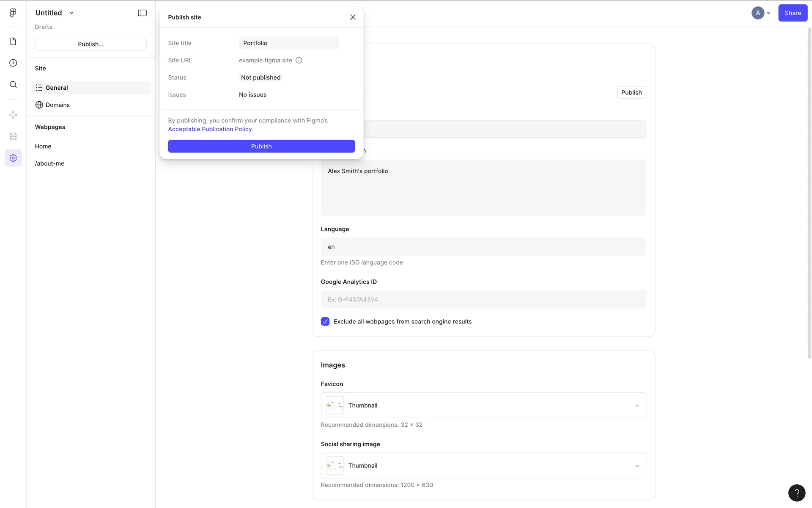Click the Site title Portfolio field

click(x=288, y=43)
